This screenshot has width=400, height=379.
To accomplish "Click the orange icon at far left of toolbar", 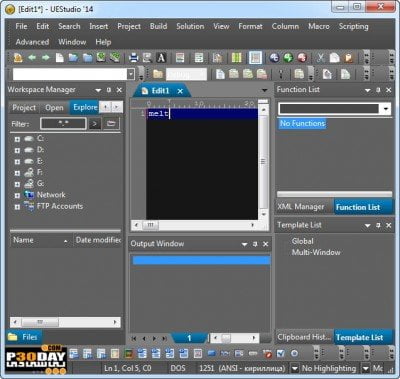I will tap(18, 58).
